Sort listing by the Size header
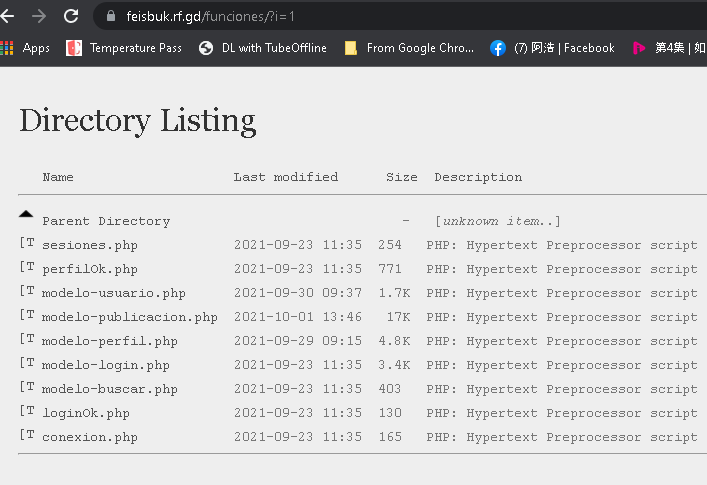The height and width of the screenshot is (485, 707). (x=402, y=177)
